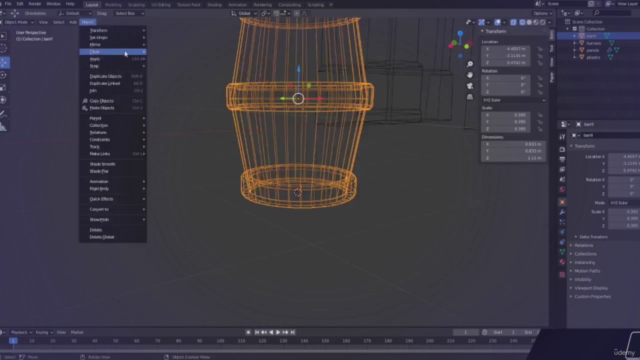This screenshot has width=640, height=360.
Task: Select the Annotate tool
Action: pos(4,114)
